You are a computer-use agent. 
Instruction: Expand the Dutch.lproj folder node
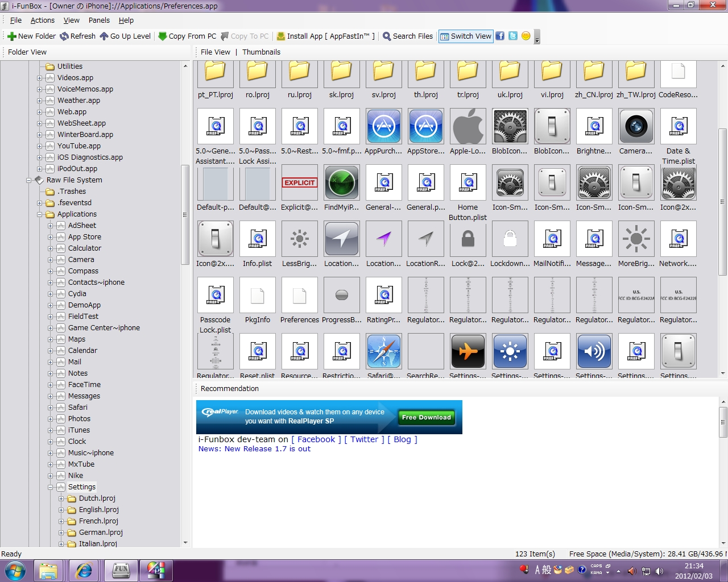61,498
